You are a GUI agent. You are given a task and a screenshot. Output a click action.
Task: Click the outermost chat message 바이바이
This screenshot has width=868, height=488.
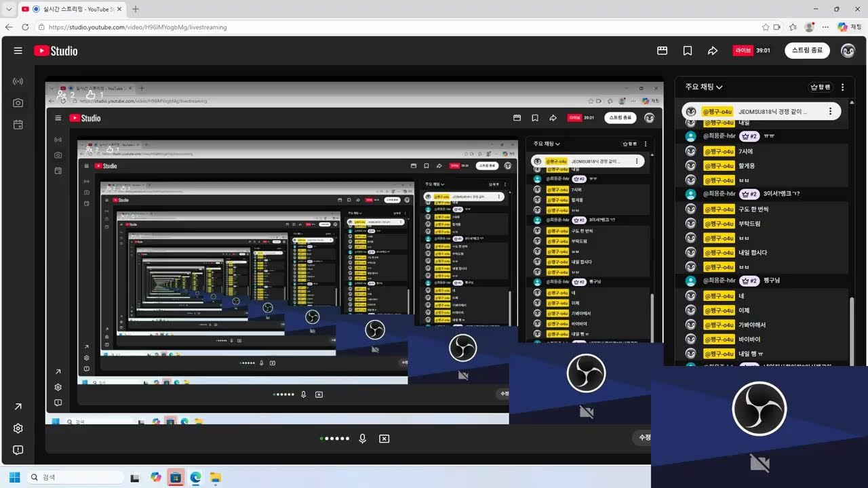click(749, 339)
